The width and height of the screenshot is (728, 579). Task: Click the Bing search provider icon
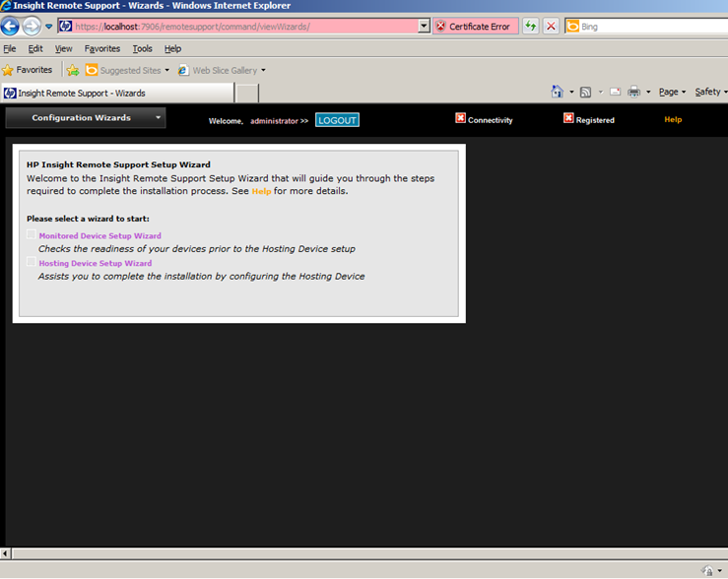click(573, 27)
